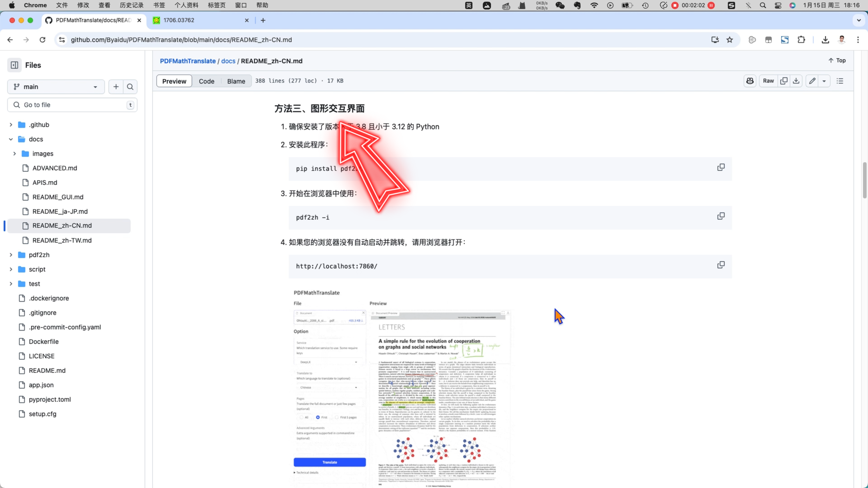Open the 历史记录 menu
The image size is (868, 488).
(x=131, y=5)
